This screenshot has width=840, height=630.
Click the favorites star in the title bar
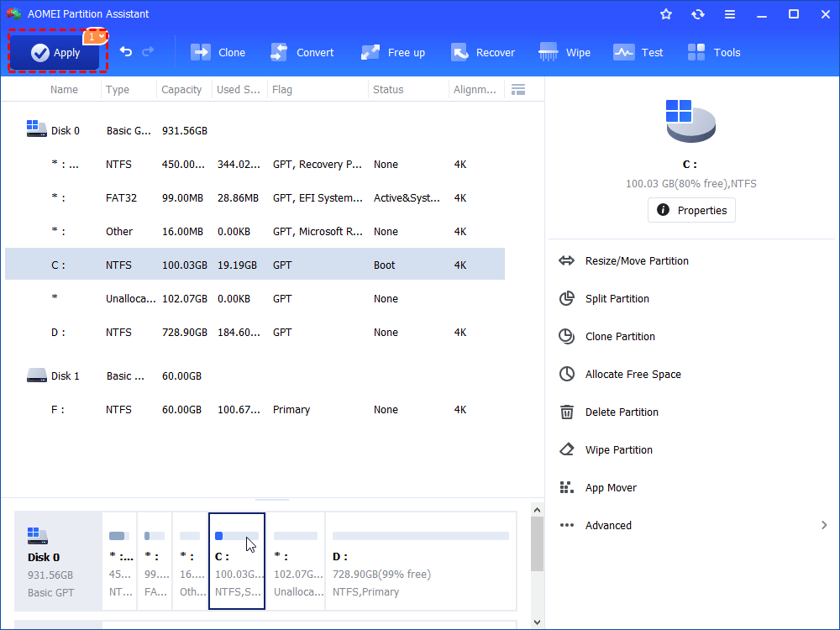(x=666, y=13)
